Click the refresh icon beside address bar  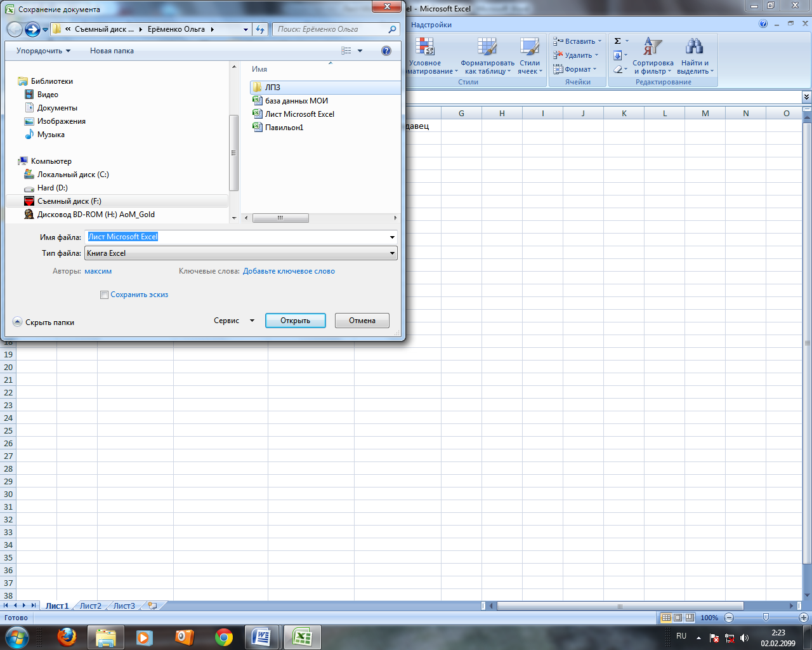tap(260, 29)
